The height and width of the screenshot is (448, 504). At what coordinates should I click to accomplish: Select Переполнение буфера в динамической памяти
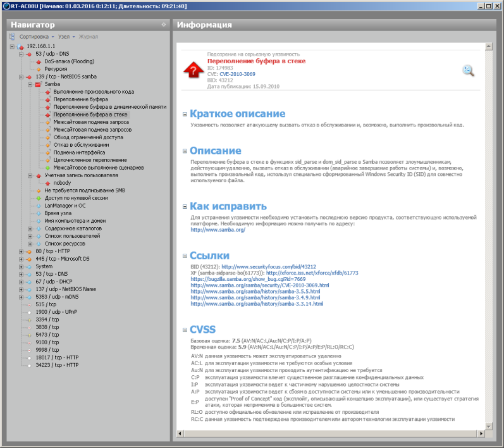point(110,107)
